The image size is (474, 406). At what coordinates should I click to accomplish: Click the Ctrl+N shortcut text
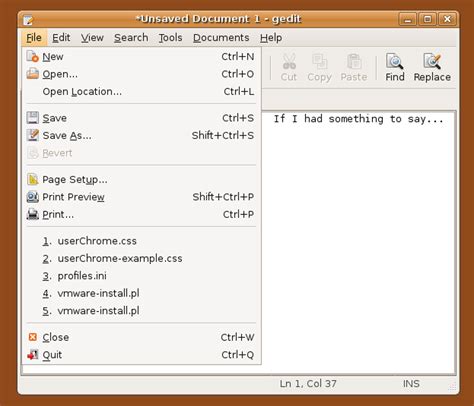[238, 56]
